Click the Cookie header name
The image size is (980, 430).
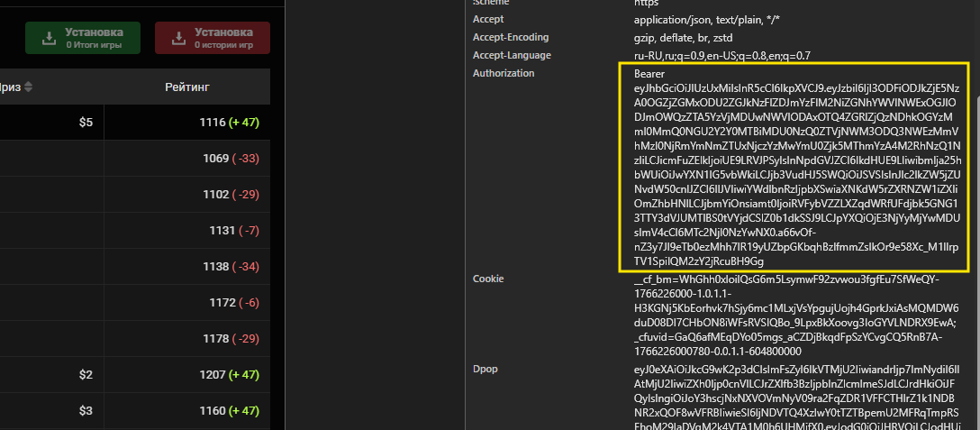[488, 279]
